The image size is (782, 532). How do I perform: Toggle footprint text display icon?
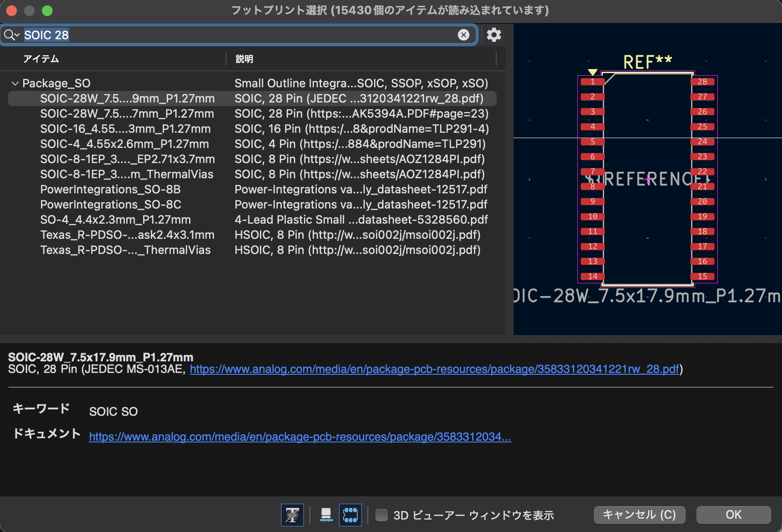(x=292, y=515)
